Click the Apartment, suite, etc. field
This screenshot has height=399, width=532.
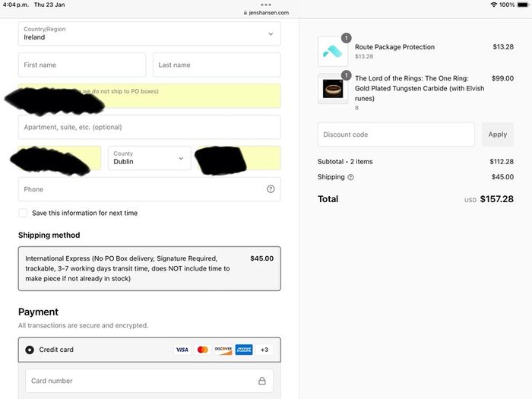coord(149,127)
